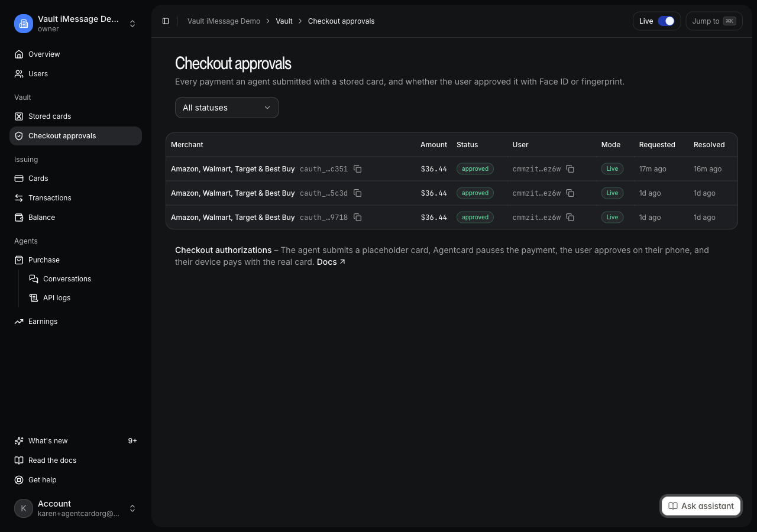Click the Vault breadcrumb link
This screenshot has height=532, width=757.
tap(284, 21)
